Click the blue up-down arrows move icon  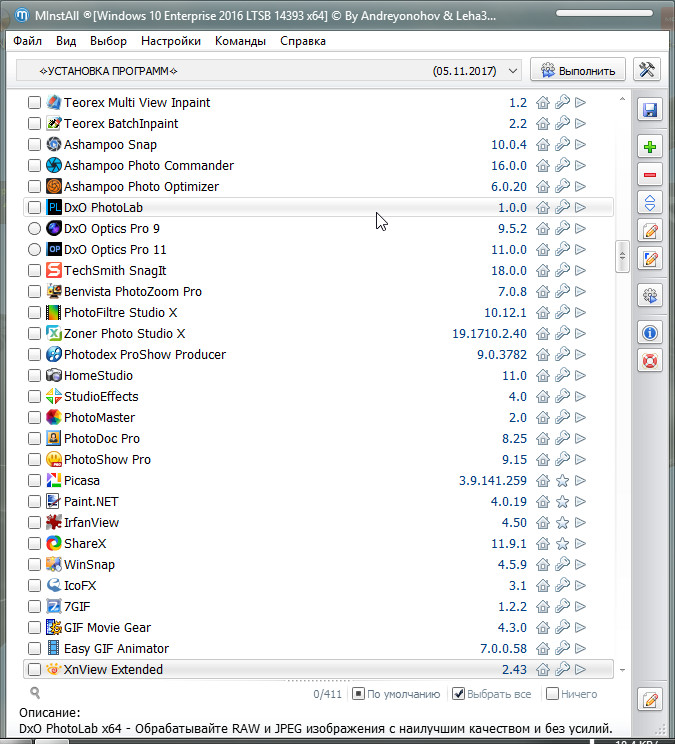pos(649,203)
